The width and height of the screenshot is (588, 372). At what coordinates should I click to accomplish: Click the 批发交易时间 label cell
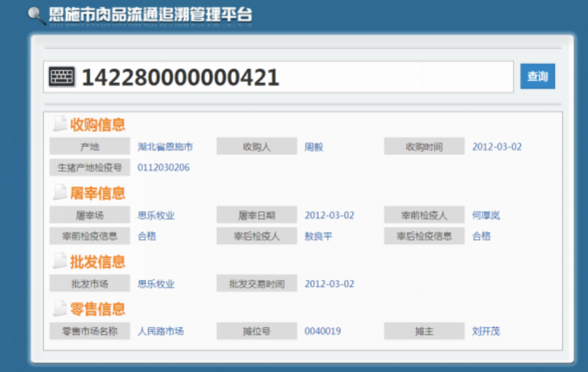point(257,284)
